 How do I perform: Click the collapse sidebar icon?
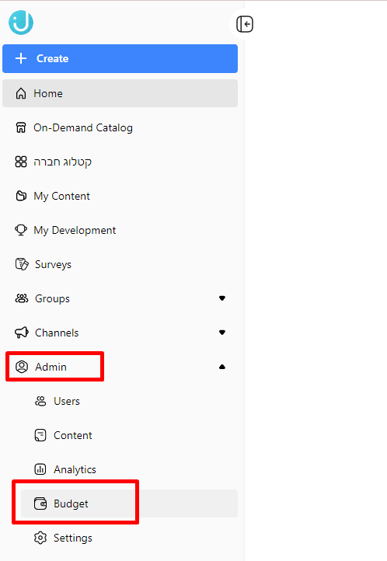(x=245, y=24)
